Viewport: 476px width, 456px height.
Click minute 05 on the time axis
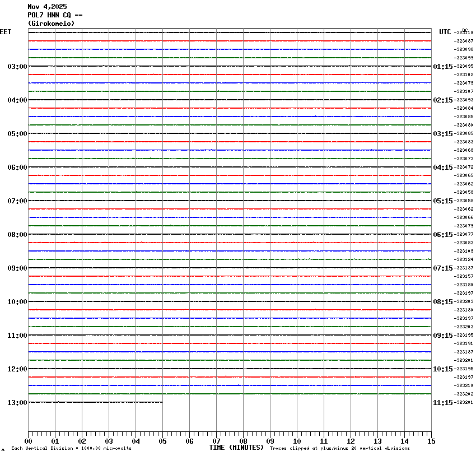[162, 441]
